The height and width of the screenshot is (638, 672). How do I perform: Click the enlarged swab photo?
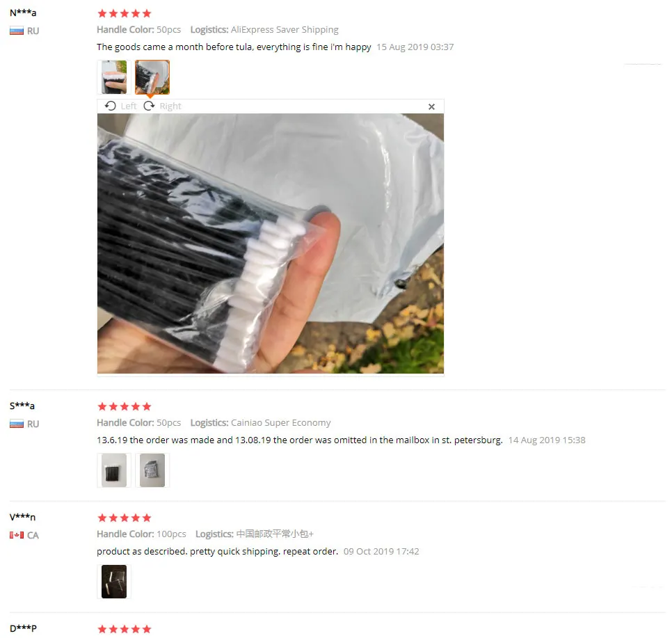click(271, 243)
